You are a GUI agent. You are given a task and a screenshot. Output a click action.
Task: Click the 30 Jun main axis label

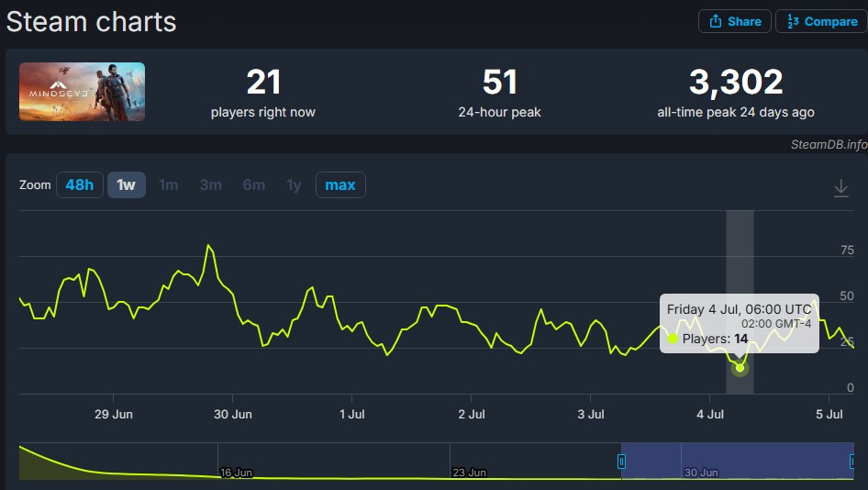click(233, 414)
